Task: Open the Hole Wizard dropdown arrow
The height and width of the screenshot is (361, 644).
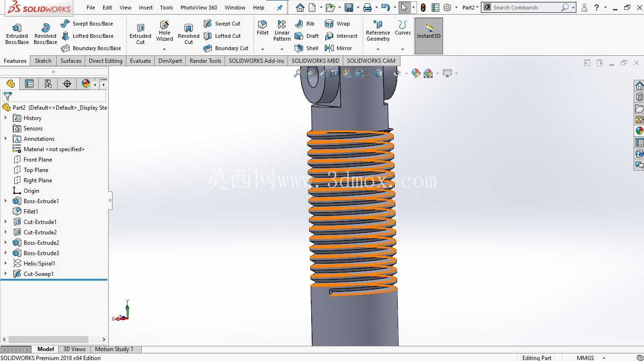Action: click(165, 49)
